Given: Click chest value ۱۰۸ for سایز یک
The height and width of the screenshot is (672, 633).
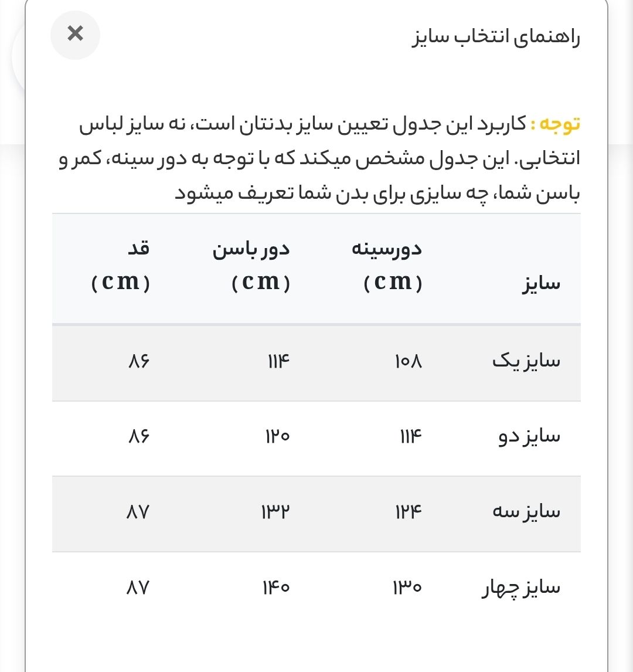Looking at the screenshot, I should pyautogui.click(x=409, y=361).
